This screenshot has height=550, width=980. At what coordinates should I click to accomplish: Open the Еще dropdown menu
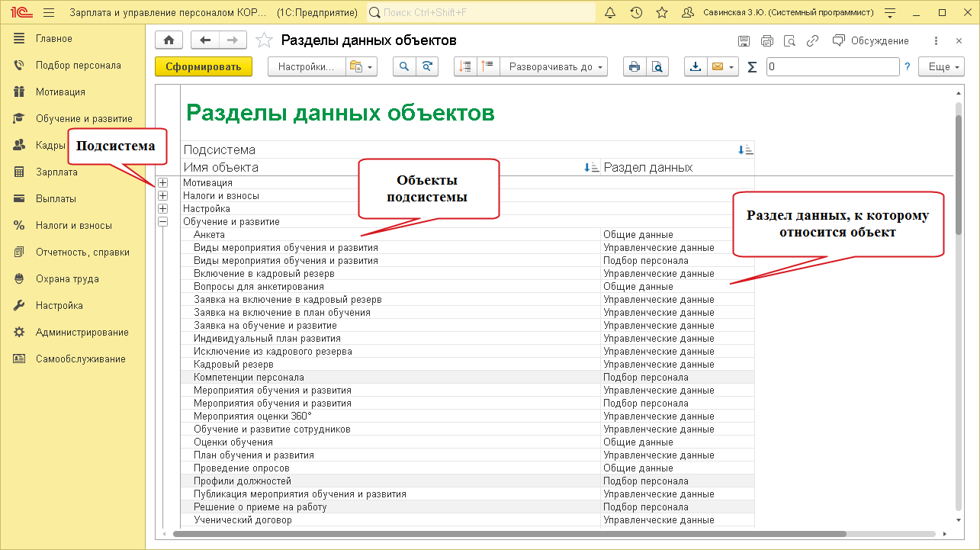(944, 67)
